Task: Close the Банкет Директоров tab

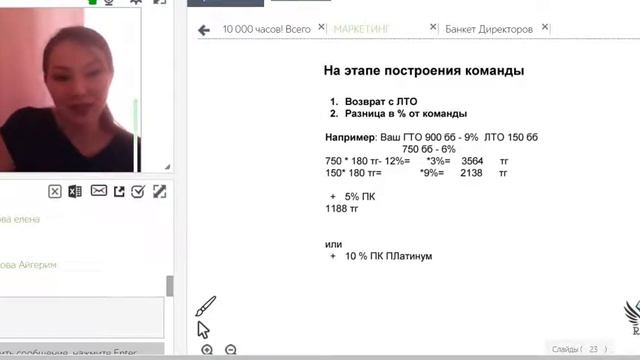Action: click(x=544, y=27)
